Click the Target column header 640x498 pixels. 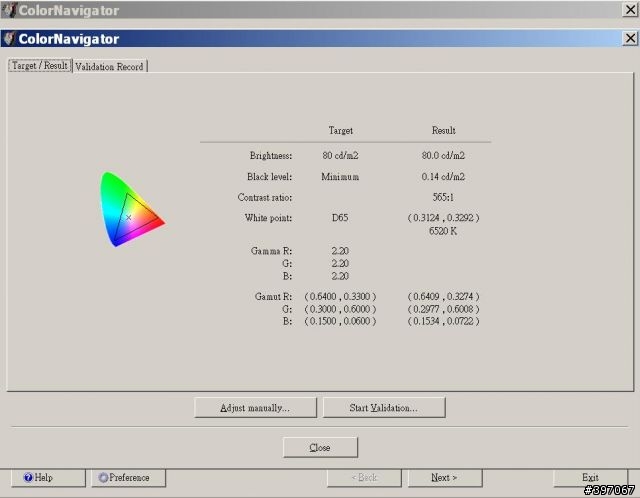tap(341, 131)
